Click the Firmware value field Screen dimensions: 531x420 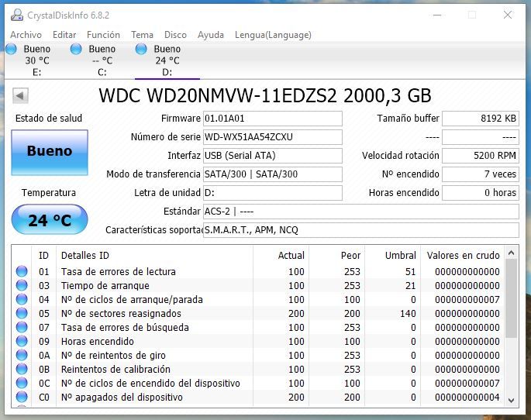click(x=271, y=119)
